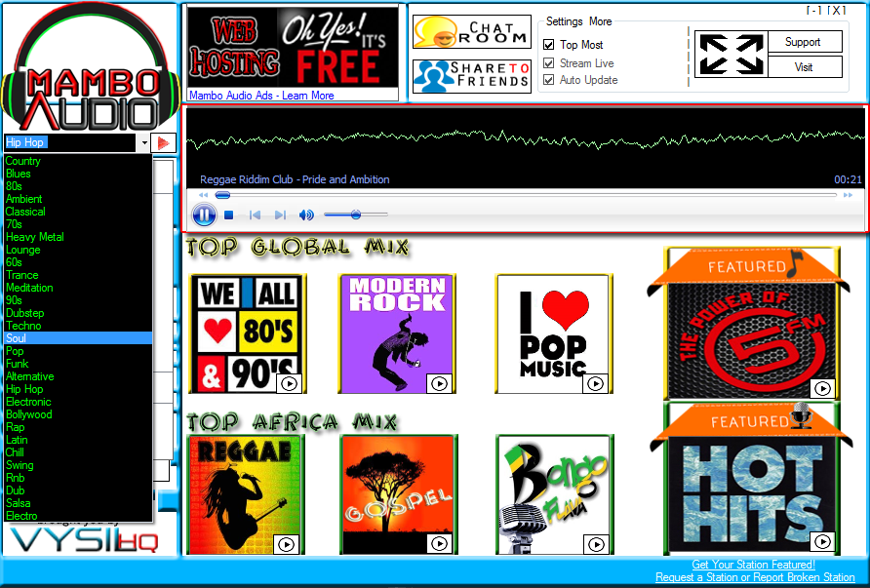Viewport: 870px width, 588px height.
Task: Skip to the next track
Action: [x=280, y=215]
